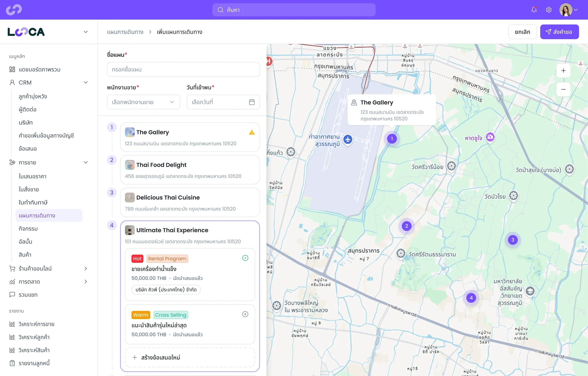The image size is (588, 376).
Task: Open ข้อเสนอ proposals item
Action: pyautogui.click(x=28, y=149)
